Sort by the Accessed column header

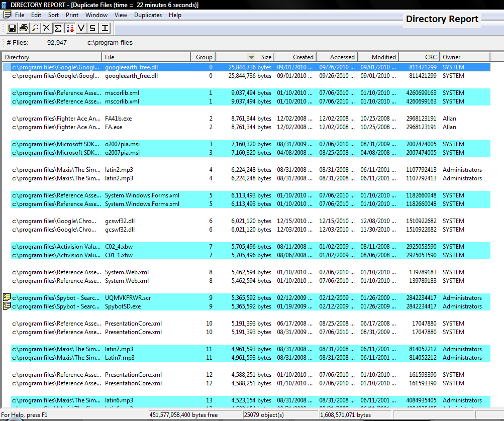(x=337, y=57)
